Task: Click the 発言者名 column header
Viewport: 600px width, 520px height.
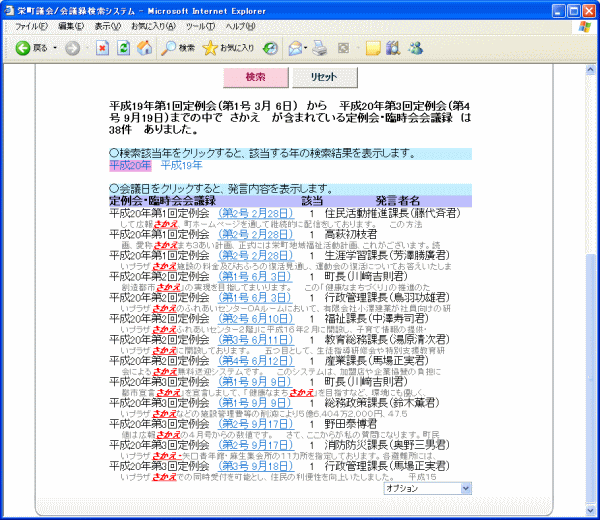Action: [x=398, y=201]
